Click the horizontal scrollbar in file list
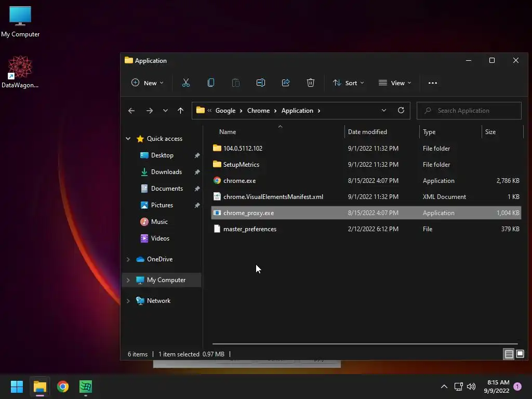Image resolution: width=532 pixels, height=399 pixels. pos(365,344)
